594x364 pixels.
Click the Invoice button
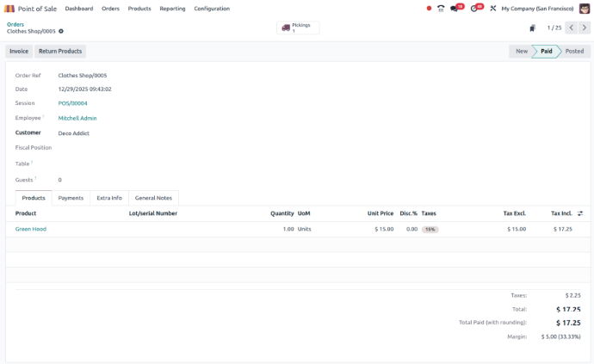[19, 52]
